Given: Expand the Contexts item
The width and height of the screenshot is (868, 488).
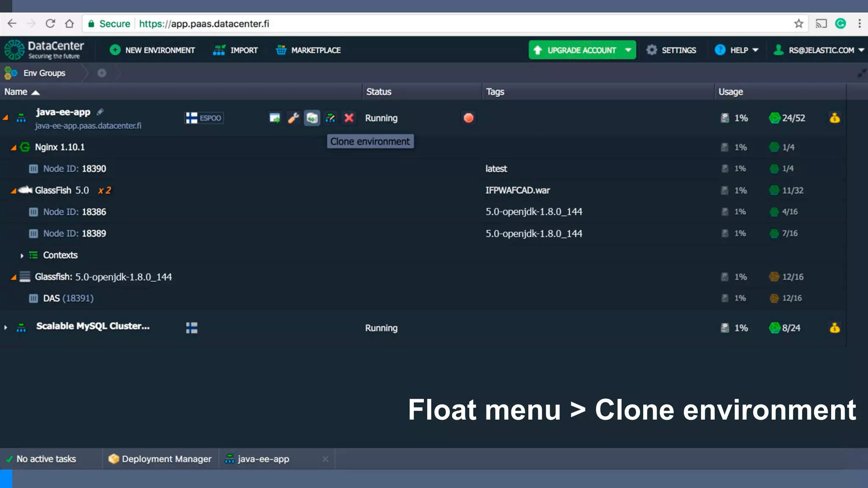Looking at the screenshot, I should pos(22,255).
